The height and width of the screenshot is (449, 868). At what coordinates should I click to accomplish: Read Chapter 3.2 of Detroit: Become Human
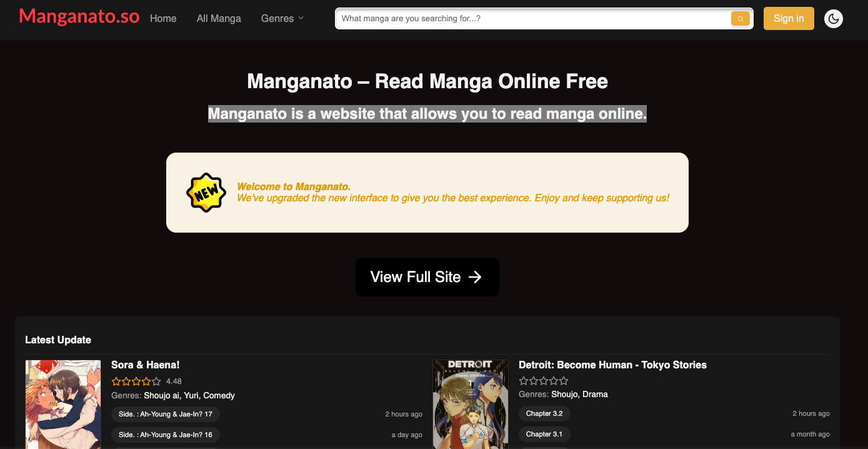click(544, 414)
